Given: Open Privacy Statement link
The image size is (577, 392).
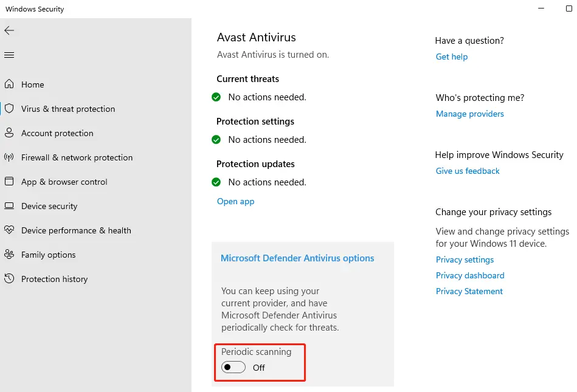Looking at the screenshot, I should (x=469, y=291).
